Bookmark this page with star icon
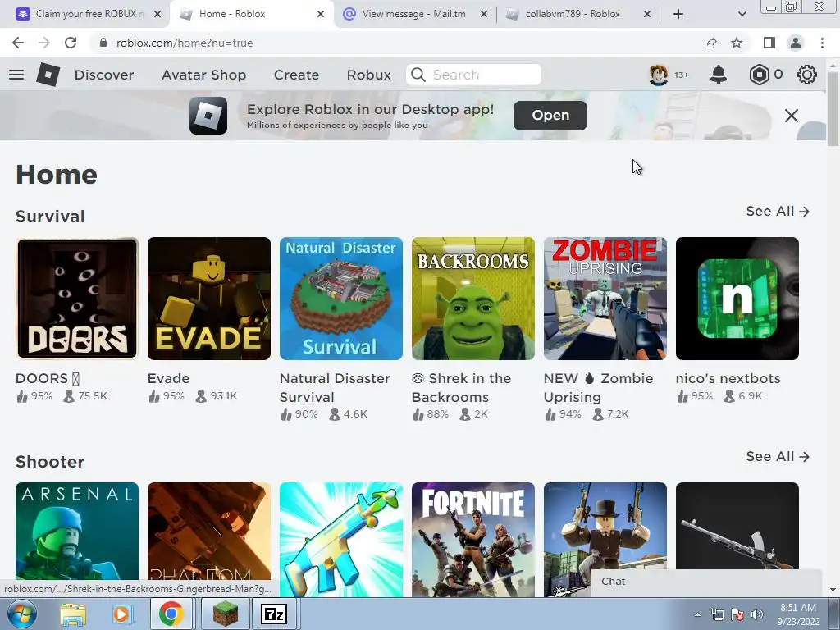Screen dimensions: 840x630 (737, 43)
